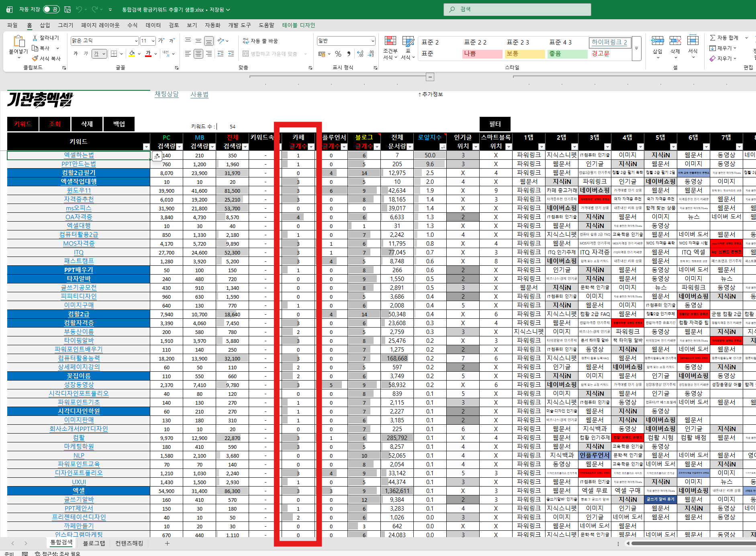756x556 pixels.
Task: Open the 수식 ribbon tab
Action: 133,25
